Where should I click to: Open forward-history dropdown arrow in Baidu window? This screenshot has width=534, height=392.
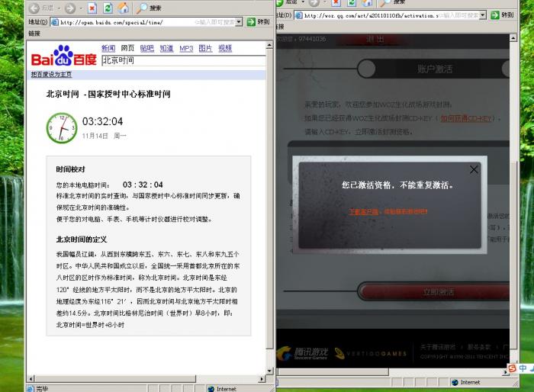pyautogui.click(x=81, y=8)
